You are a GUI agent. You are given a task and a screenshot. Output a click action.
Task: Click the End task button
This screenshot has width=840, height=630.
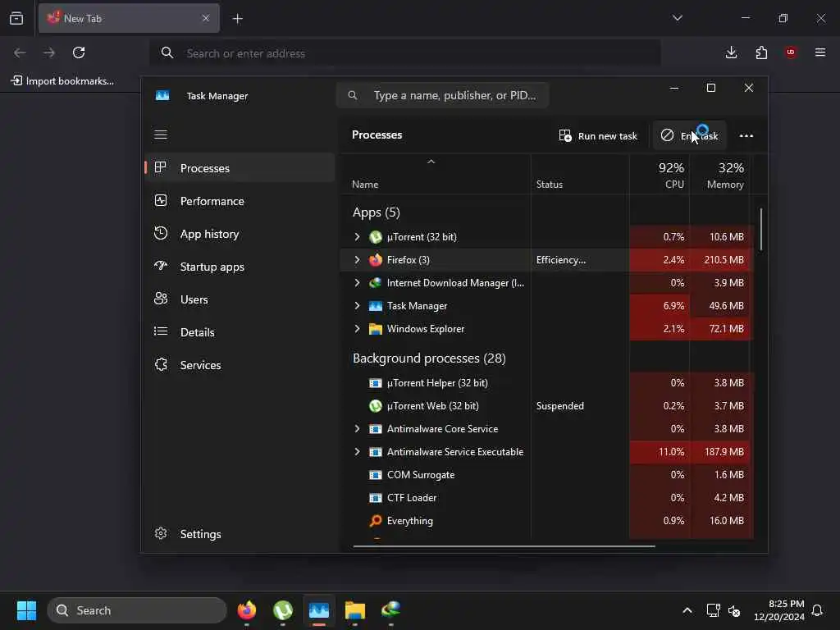click(689, 135)
